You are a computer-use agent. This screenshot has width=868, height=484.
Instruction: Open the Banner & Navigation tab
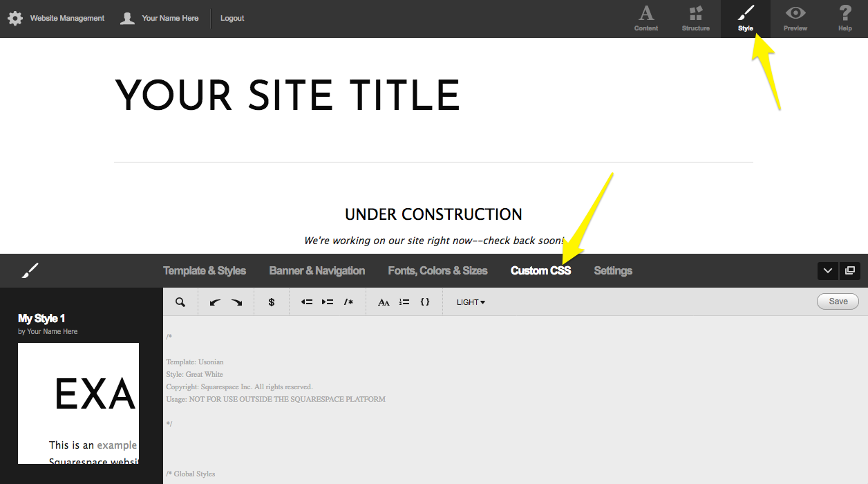coord(317,271)
